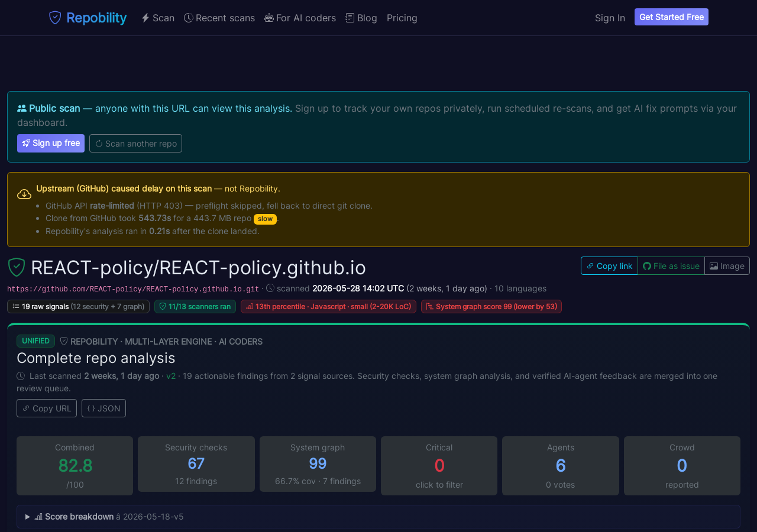Click Scan another repo button
This screenshot has height=532, width=757.
(x=135, y=143)
